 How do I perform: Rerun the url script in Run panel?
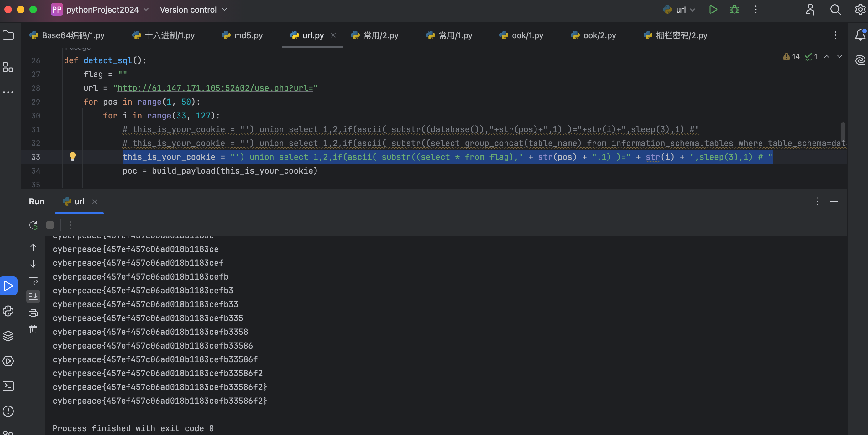[33, 225]
